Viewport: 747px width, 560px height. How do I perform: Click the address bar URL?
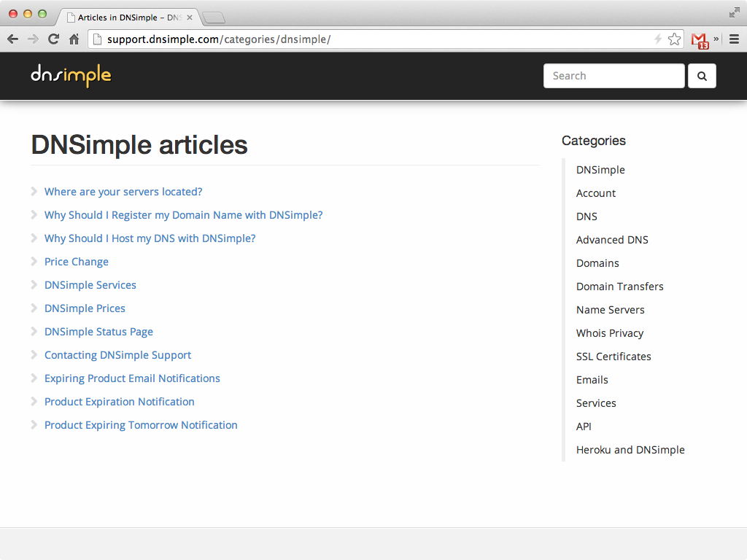click(219, 39)
